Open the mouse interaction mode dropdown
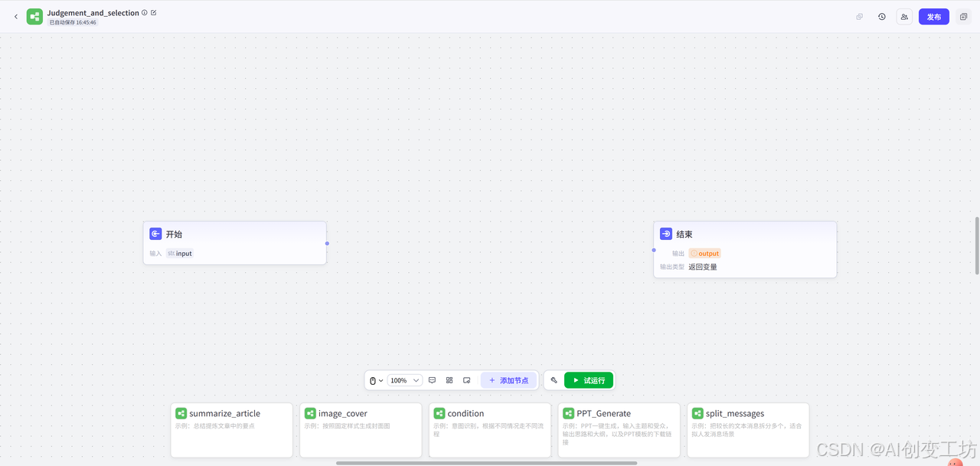The height and width of the screenshot is (466, 980). pos(376,380)
